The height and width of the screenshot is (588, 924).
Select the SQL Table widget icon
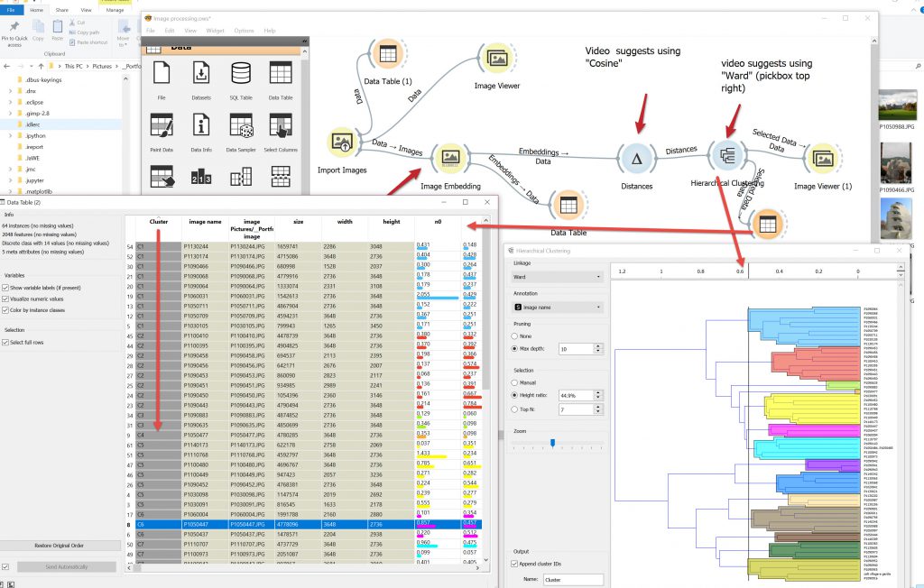241,76
